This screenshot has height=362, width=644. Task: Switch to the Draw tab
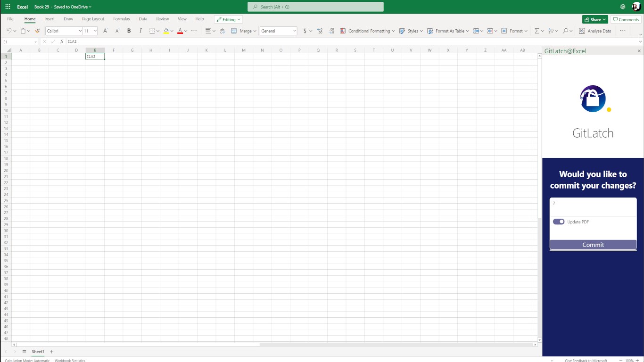pyautogui.click(x=68, y=19)
